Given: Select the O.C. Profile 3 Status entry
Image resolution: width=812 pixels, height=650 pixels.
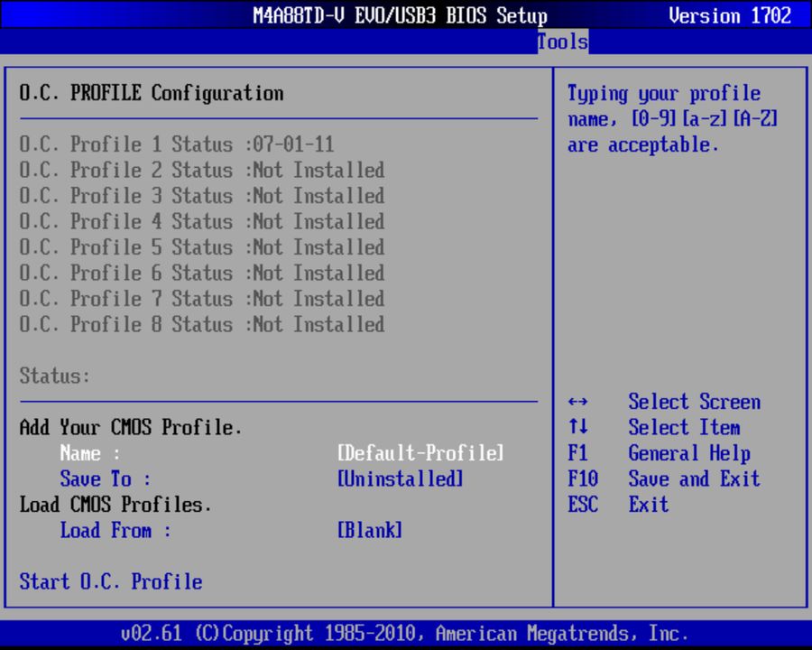Looking at the screenshot, I should (200, 195).
